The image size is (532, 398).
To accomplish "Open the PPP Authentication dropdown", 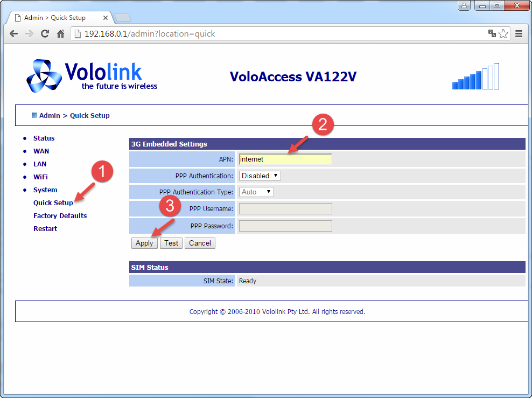I will click(260, 176).
